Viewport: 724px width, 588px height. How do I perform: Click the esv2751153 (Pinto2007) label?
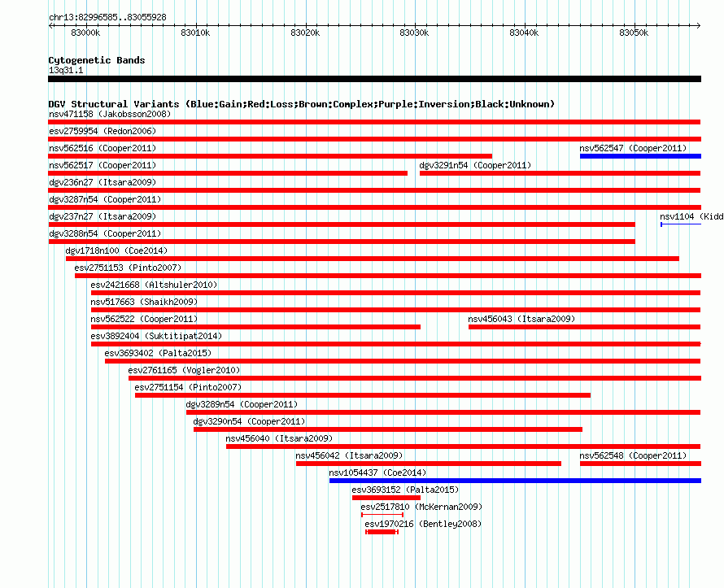coord(128,268)
